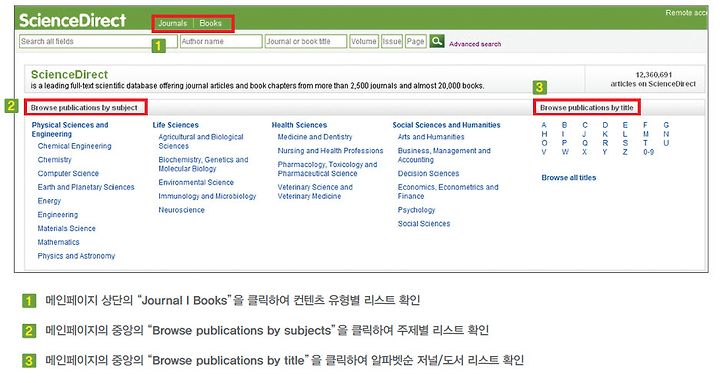Browse titles starting with P

click(x=564, y=143)
